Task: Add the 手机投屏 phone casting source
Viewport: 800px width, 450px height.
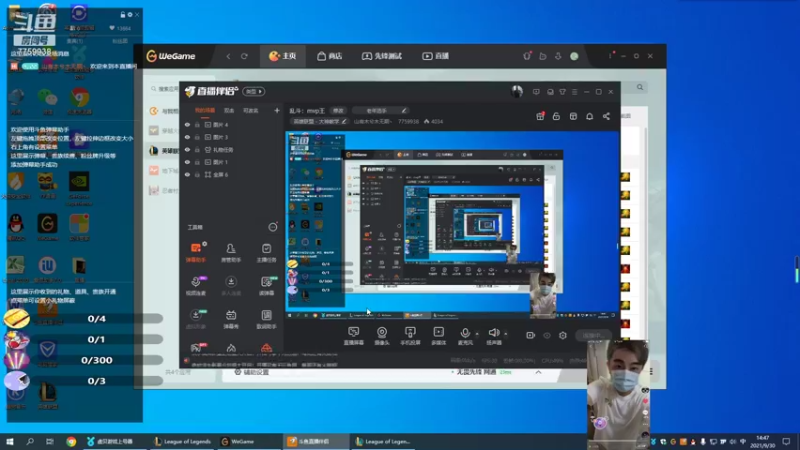Action: 410,336
